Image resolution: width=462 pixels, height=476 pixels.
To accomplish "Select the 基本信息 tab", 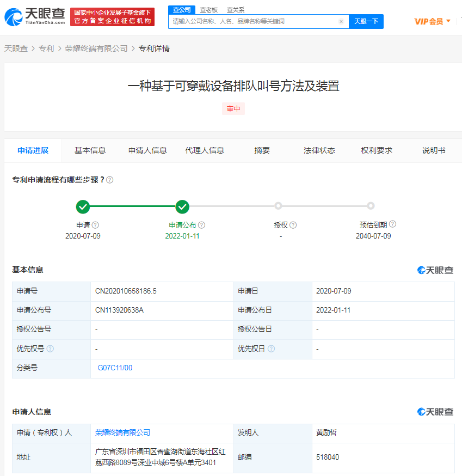I will (90, 150).
